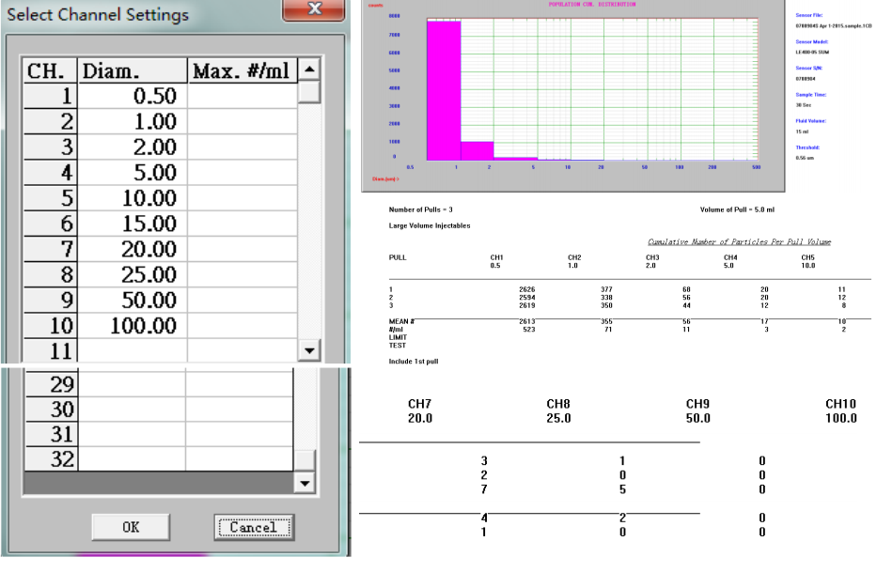877x588 pixels.
Task: Click the CH4 5.0 column heading
Action: tap(730, 261)
